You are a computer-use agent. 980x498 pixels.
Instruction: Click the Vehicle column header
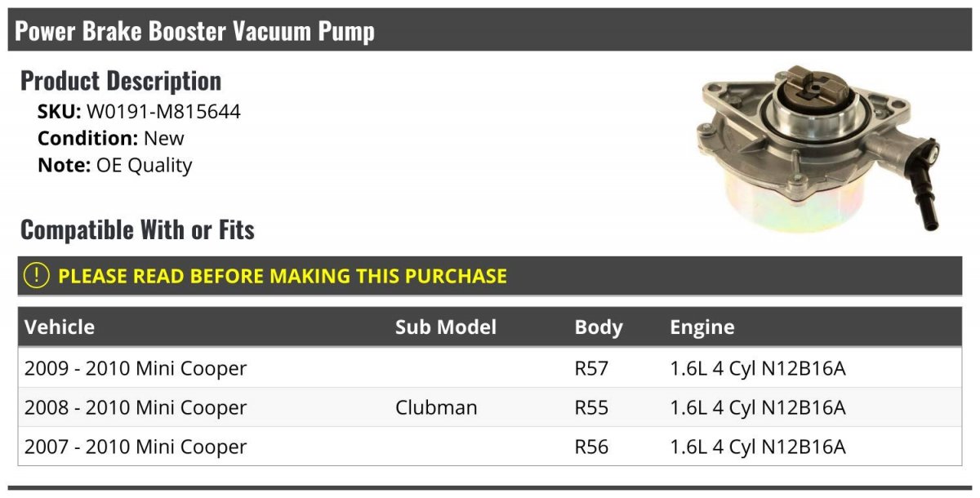(x=60, y=327)
